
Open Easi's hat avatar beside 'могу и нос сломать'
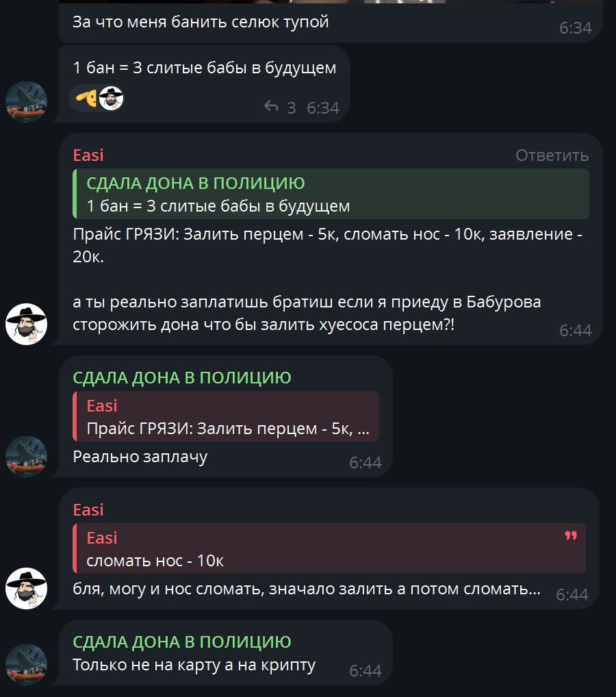click(x=26, y=588)
